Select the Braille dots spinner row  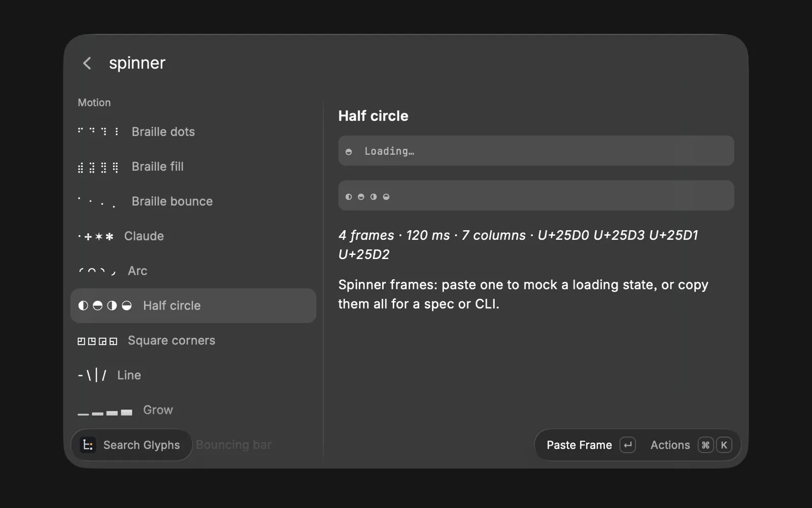193,132
